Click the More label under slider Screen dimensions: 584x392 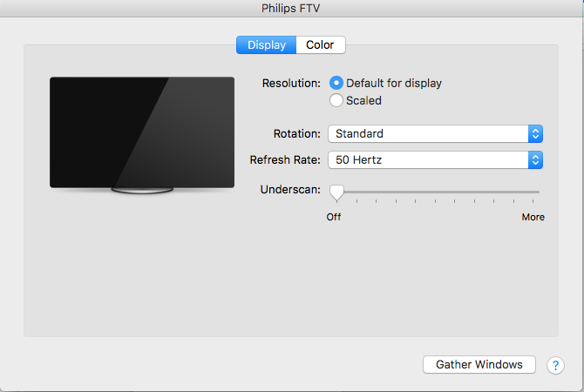coord(533,217)
